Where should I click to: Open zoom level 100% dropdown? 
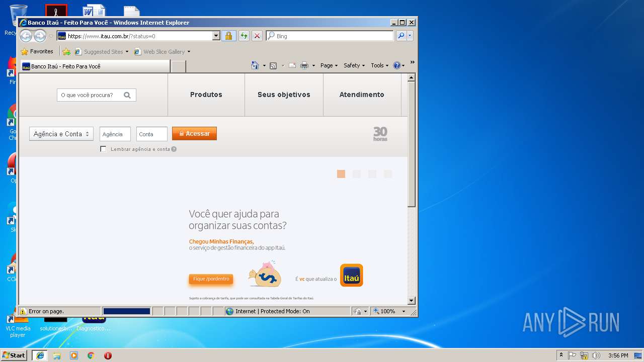point(404,311)
